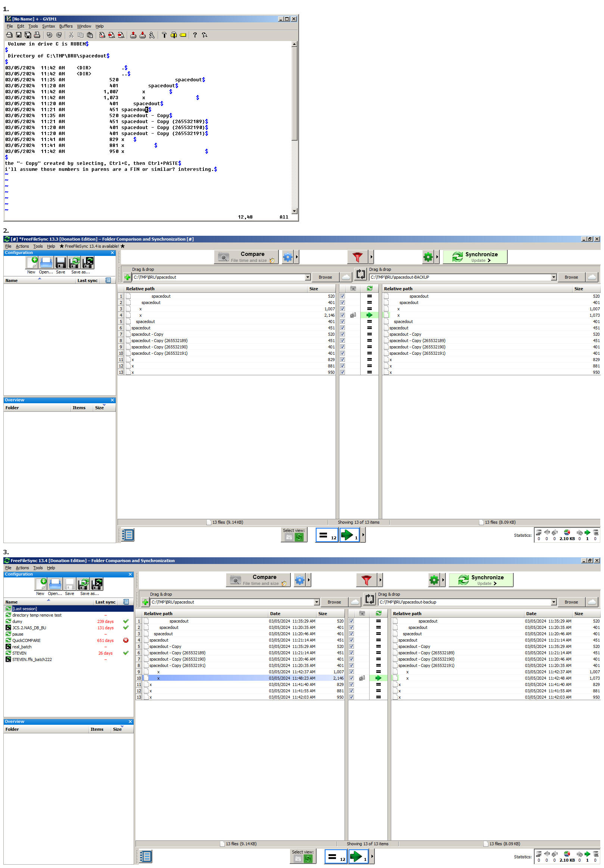The width and height of the screenshot is (604, 868).
Task: Uncheck row 5 checkbox in FreeFileSync 13.4
Action: tap(352, 646)
